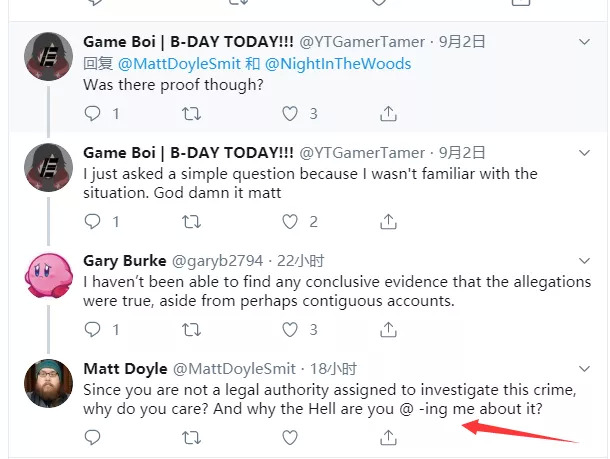Share Gary Burke's tweet
Screen dimensions: 610x459
coord(388,329)
